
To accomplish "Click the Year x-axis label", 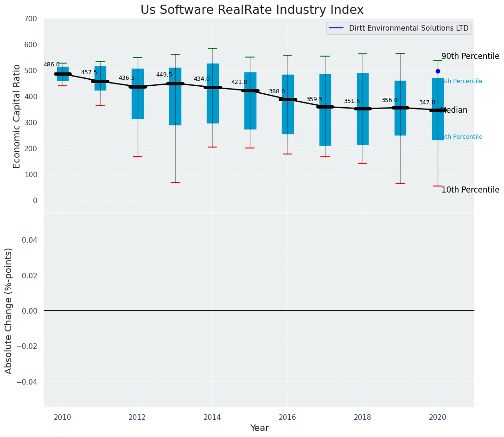I will (259, 428).
